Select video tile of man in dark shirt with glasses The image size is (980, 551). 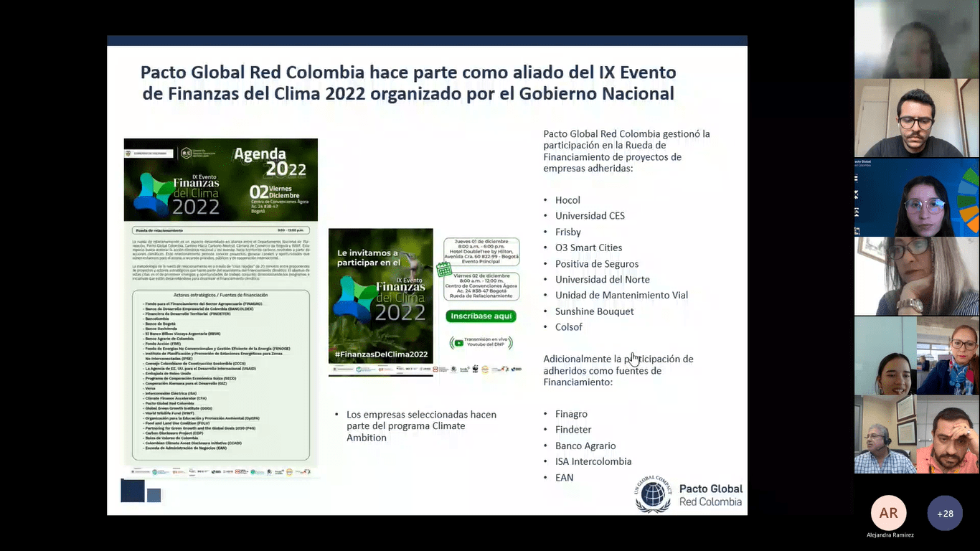point(916,118)
